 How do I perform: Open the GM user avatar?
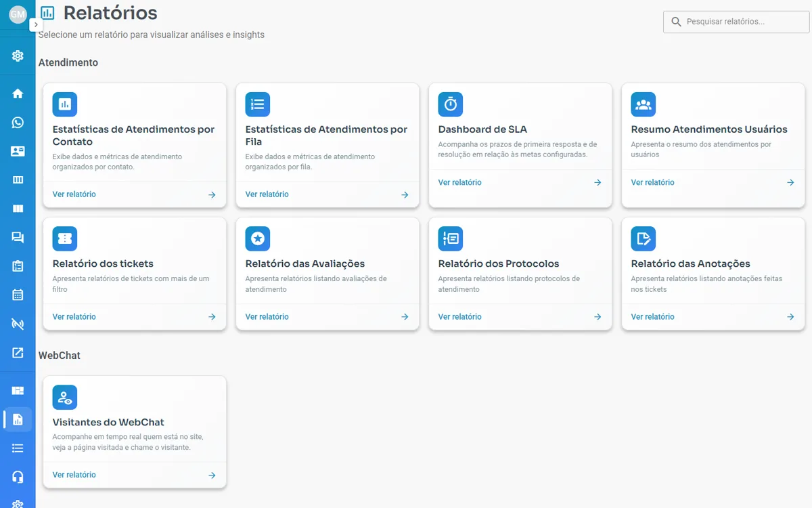click(18, 14)
